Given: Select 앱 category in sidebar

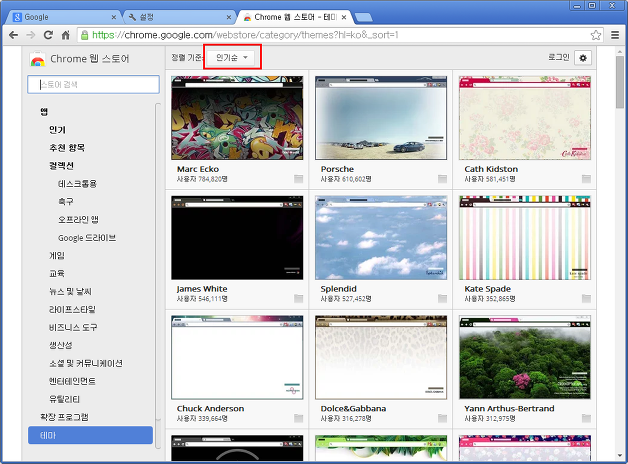Looking at the screenshot, I should tap(44, 112).
